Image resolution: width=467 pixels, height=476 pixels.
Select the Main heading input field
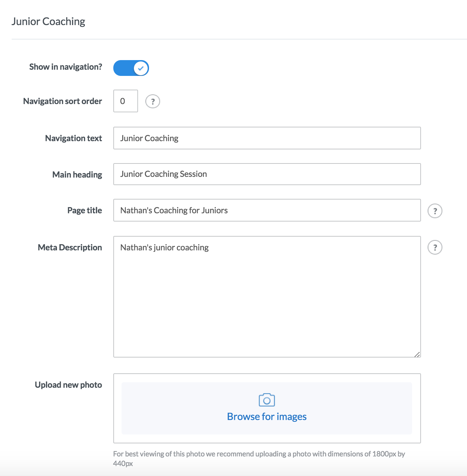coord(267,174)
